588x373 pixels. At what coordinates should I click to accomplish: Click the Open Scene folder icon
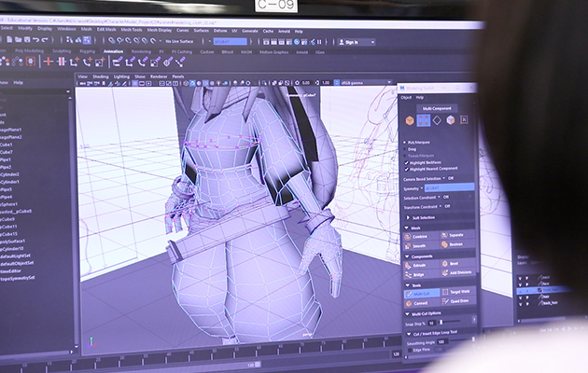point(18,39)
